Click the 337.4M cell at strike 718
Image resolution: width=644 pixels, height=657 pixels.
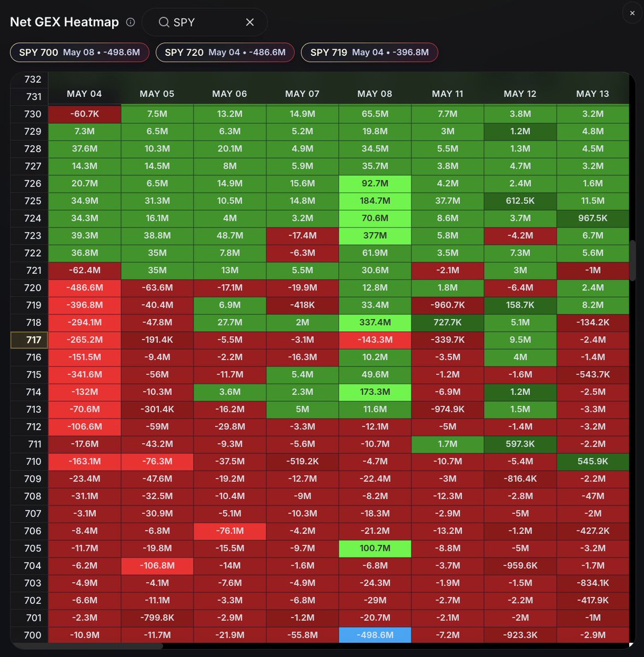[375, 322]
